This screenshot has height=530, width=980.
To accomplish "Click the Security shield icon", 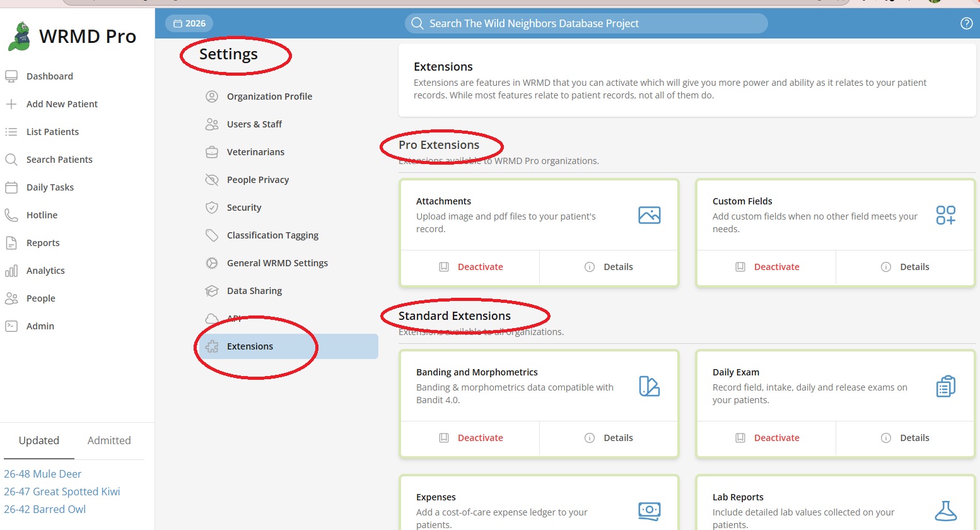I will 212,208.
